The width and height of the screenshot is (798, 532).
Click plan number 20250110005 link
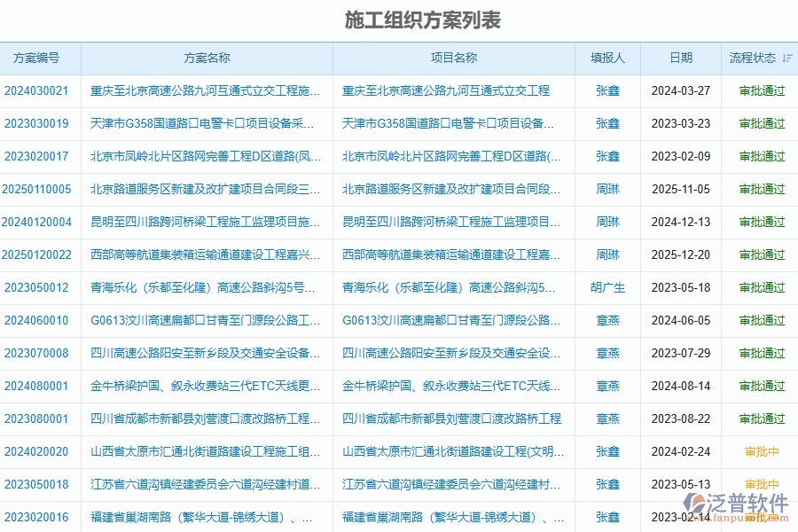pos(37,190)
